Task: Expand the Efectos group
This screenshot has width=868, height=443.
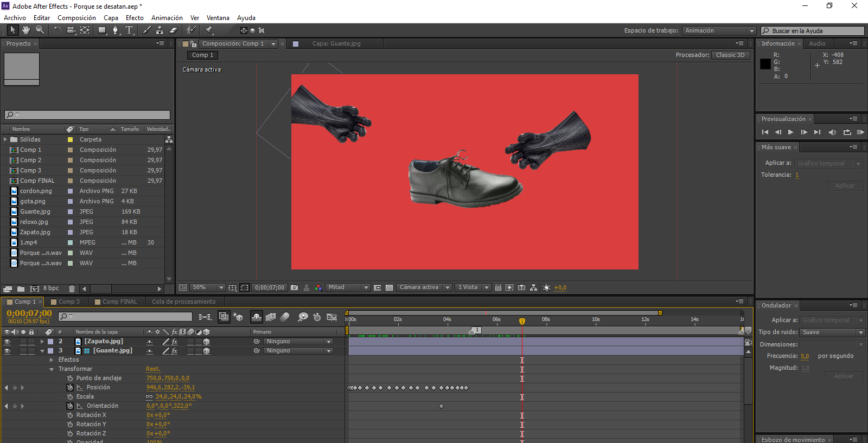Action: tap(52, 360)
